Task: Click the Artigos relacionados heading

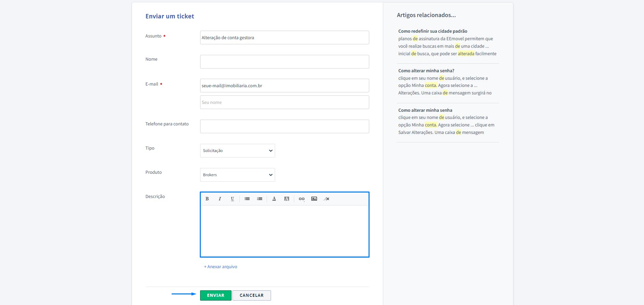Action: (x=426, y=15)
